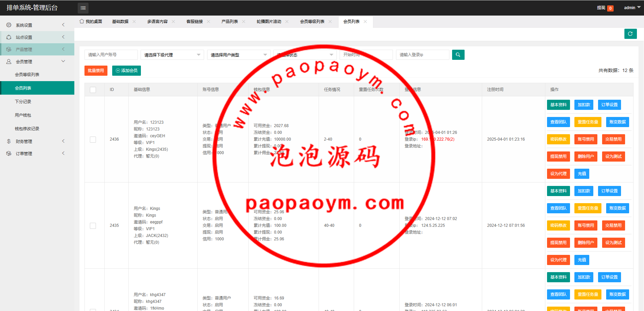Switch to the 产品列表 tab
This screenshot has height=311, width=644.
pyautogui.click(x=230, y=21)
